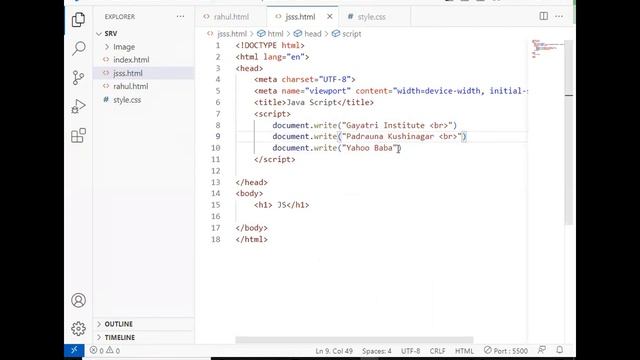Click the <meta charset="UTF-8"> line
The width and height of the screenshot is (640, 360).
(304, 80)
